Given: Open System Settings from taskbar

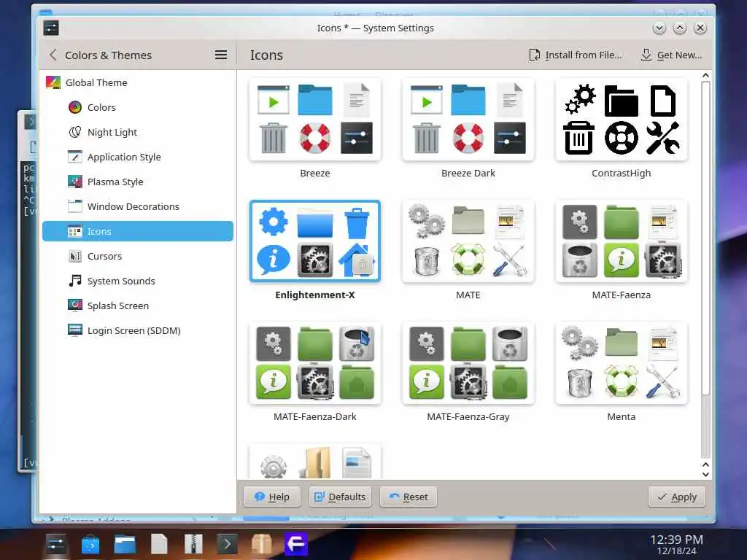Looking at the screenshot, I should point(56,544).
